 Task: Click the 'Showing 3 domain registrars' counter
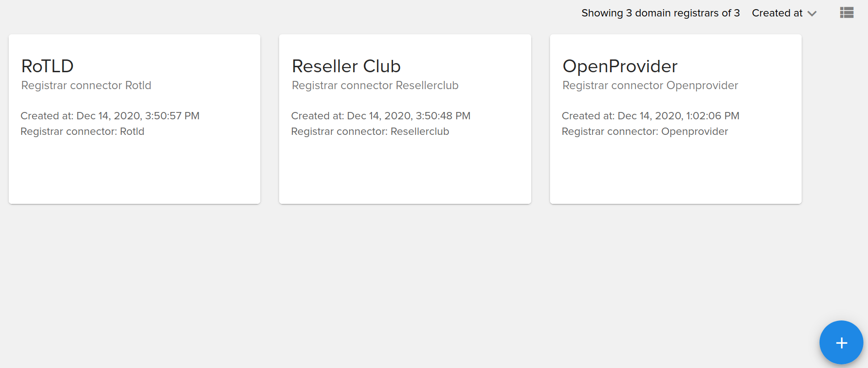coord(660,13)
